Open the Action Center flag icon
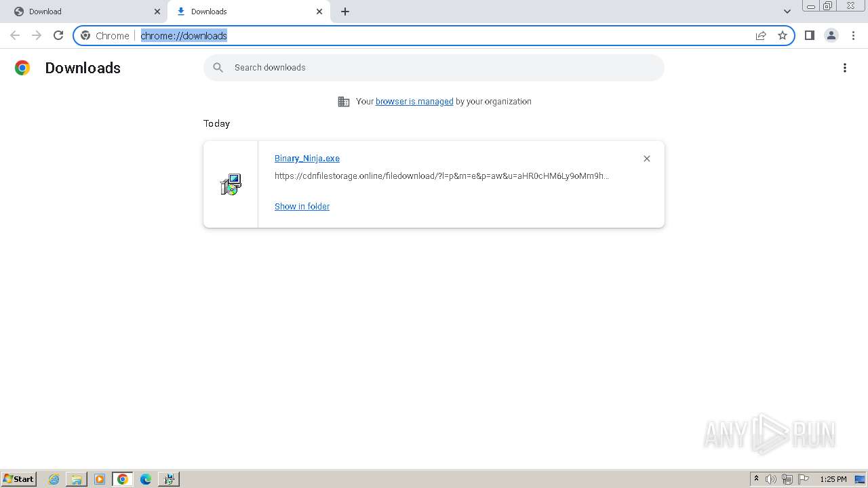The height and width of the screenshot is (488, 868). coord(804,479)
